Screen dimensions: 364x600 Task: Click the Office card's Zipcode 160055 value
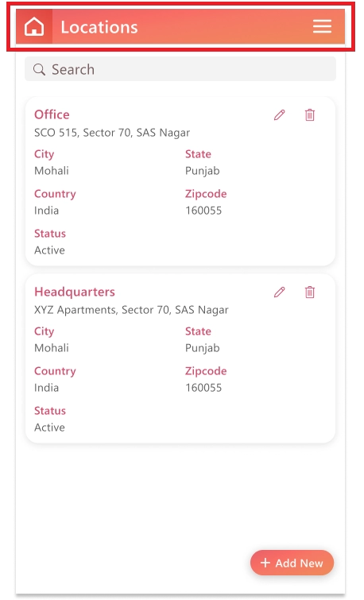(x=203, y=211)
